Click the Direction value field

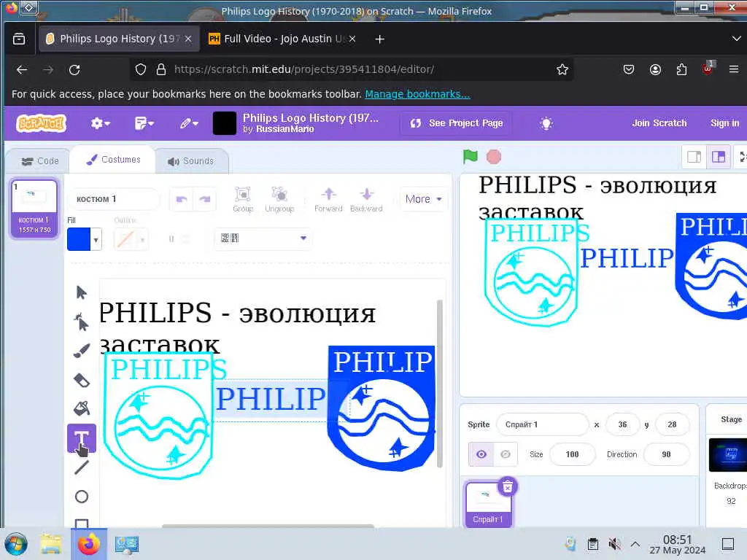pyautogui.click(x=666, y=454)
